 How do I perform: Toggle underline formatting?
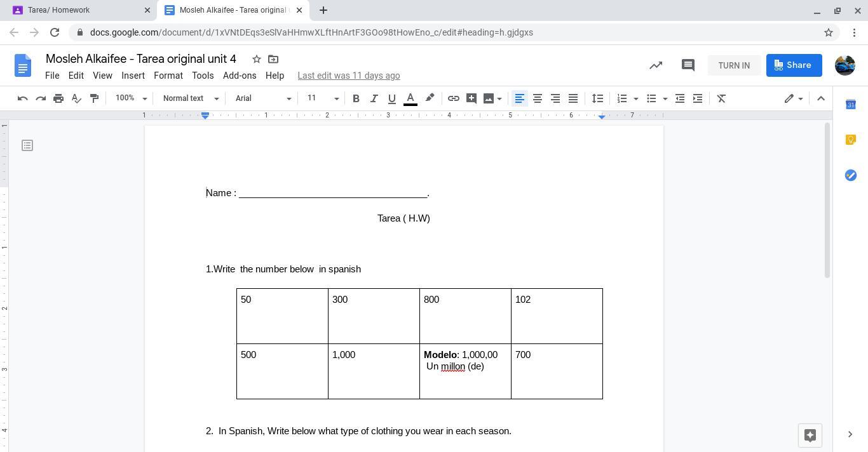(391, 98)
